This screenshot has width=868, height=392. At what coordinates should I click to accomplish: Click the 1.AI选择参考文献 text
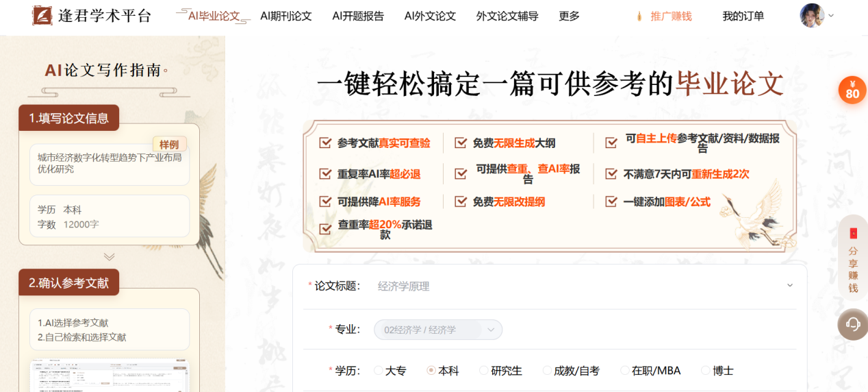click(73, 323)
